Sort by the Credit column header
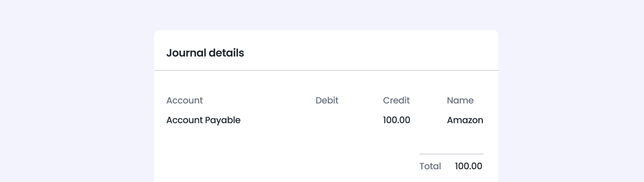The height and width of the screenshot is (182, 644). tap(396, 100)
